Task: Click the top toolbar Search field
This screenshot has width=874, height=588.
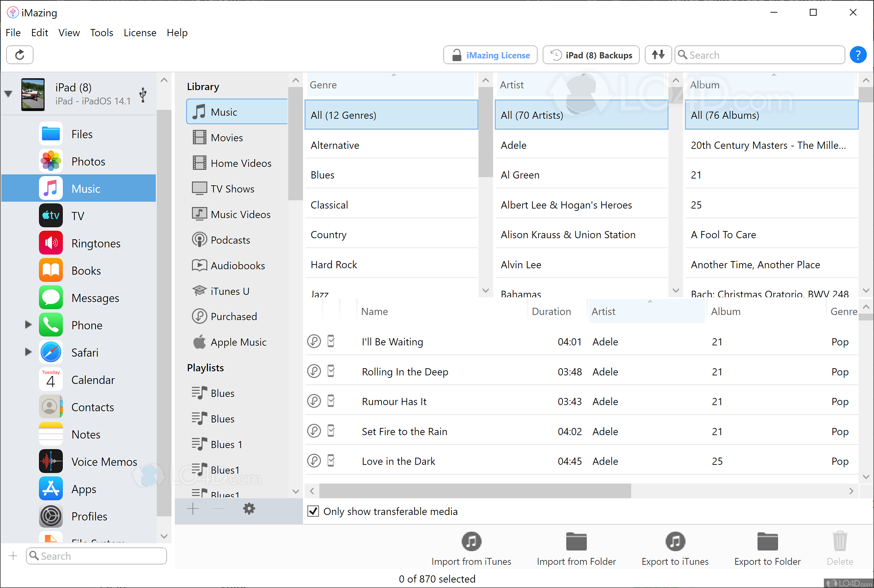Action: coord(760,55)
